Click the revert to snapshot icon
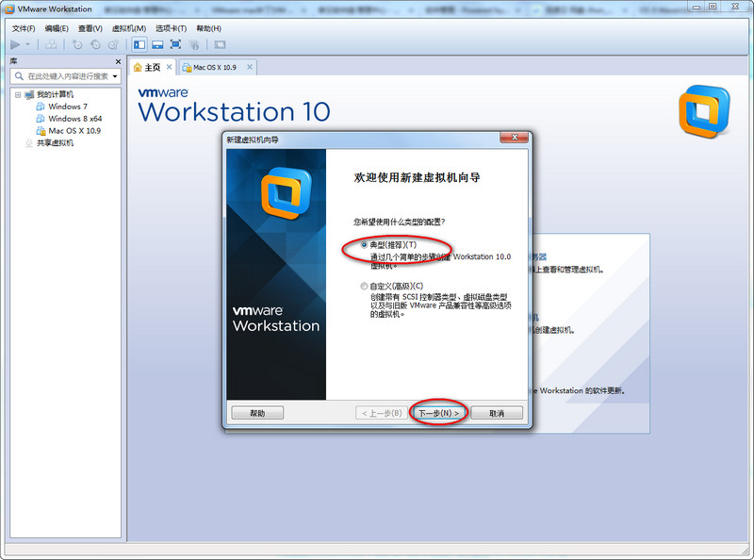 pos(95,44)
